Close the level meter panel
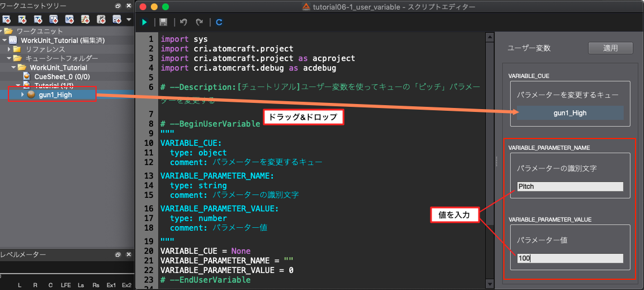 point(129,255)
